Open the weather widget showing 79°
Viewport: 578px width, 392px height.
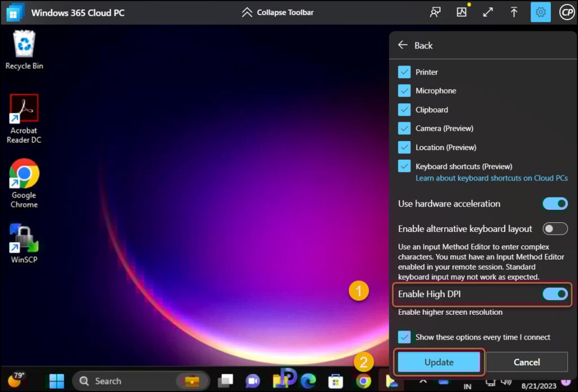click(x=16, y=380)
